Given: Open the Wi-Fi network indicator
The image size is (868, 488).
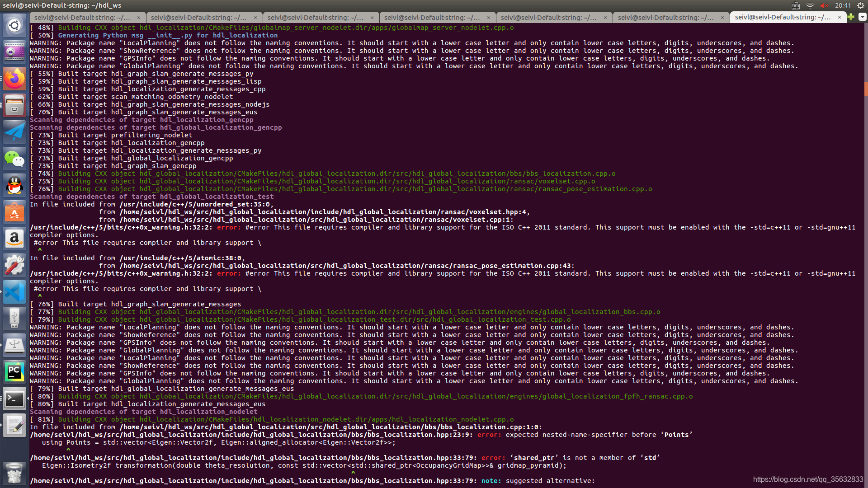Looking at the screenshot, I should point(810,5).
